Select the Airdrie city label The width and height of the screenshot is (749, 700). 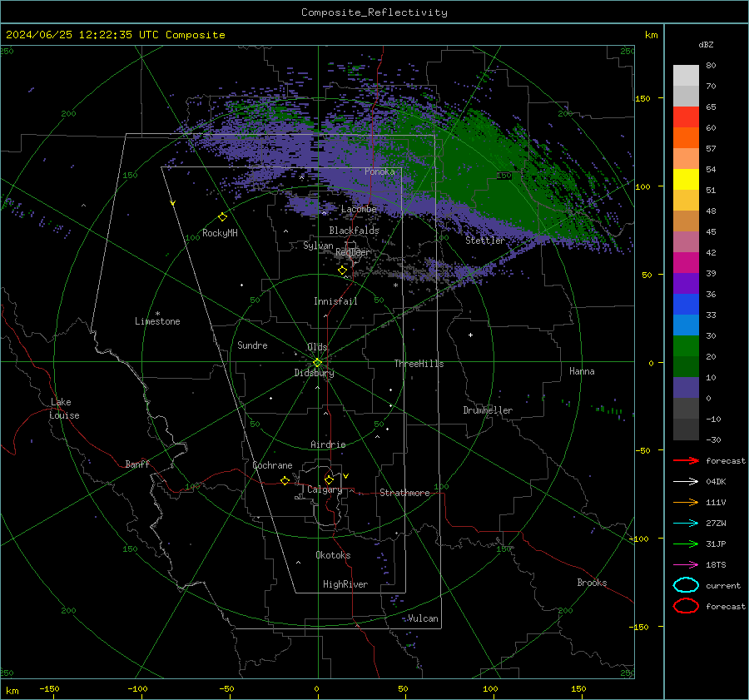328,444
